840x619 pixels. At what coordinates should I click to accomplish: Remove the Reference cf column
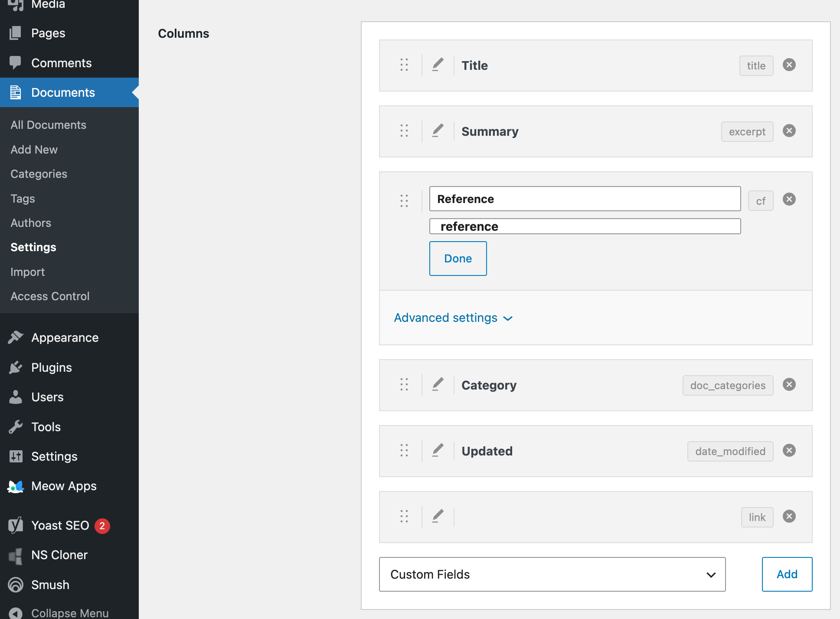pyautogui.click(x=789, y=199)
